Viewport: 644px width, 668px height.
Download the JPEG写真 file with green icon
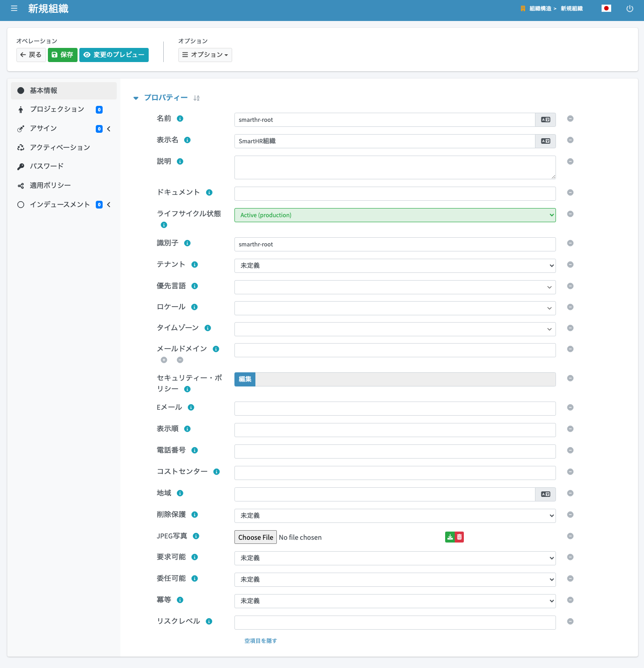click(x=450, y=538)
